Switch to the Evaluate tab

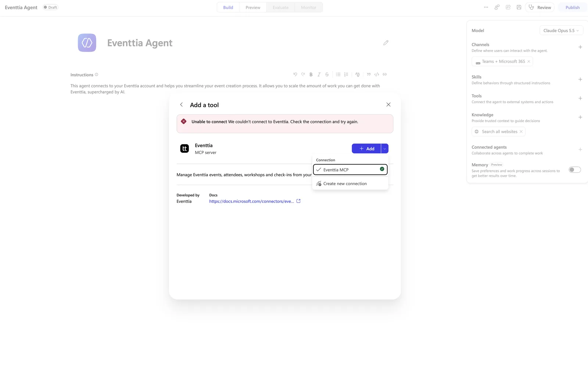click(281, 7)
